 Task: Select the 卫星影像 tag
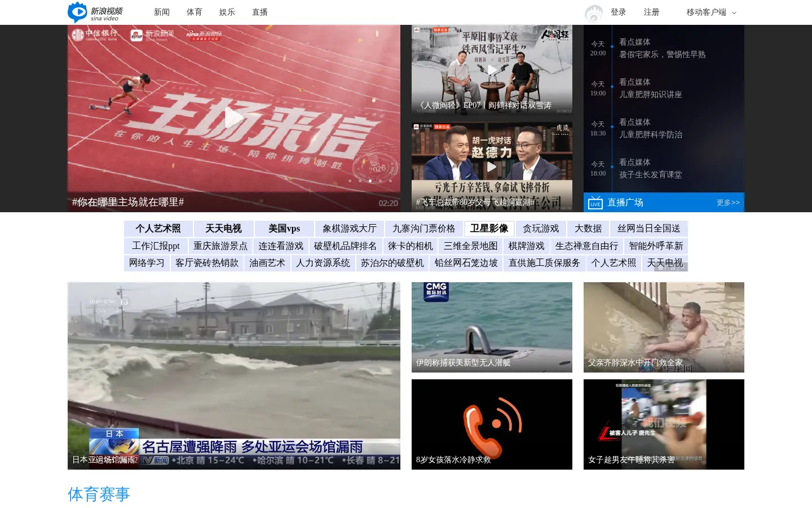coord(489,229)
